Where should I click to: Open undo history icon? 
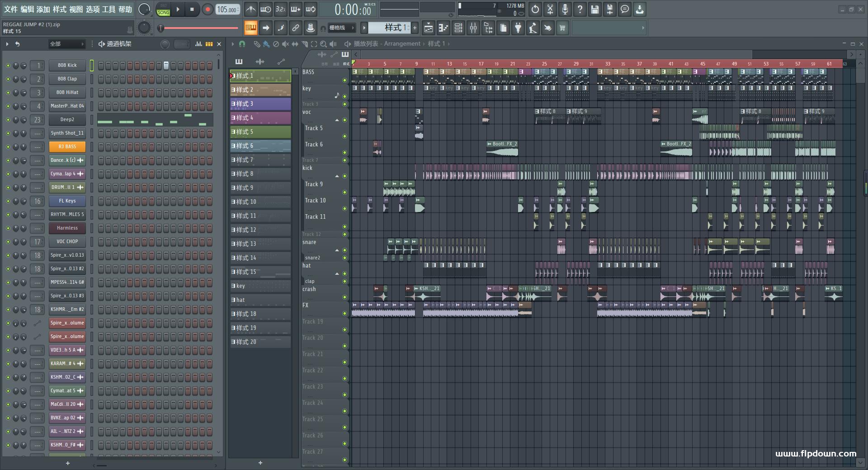click(x=535, y=9)
